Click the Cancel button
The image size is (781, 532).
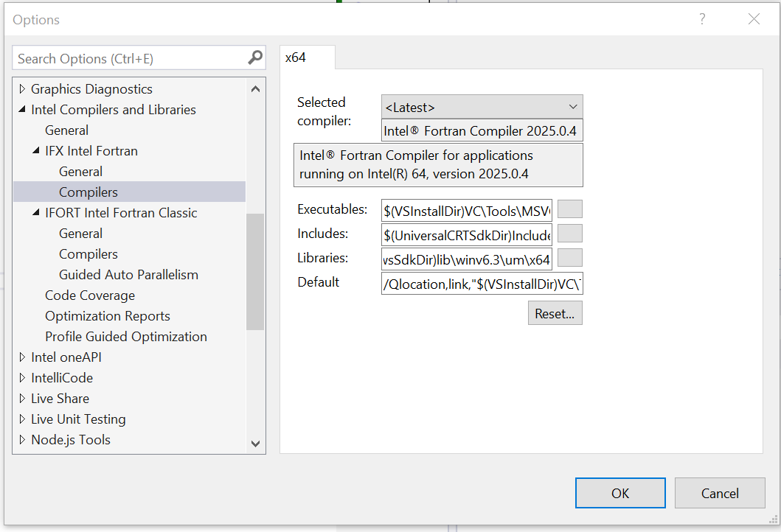click(x=720, y=493)
